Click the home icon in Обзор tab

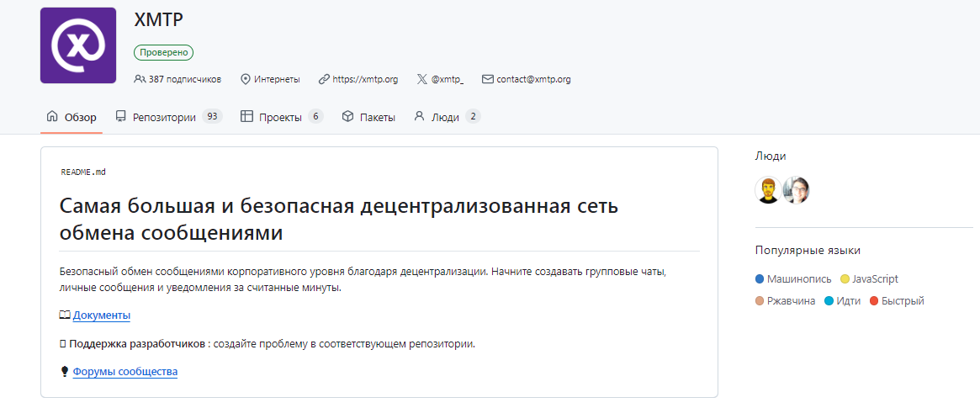(x=52, y=117)
